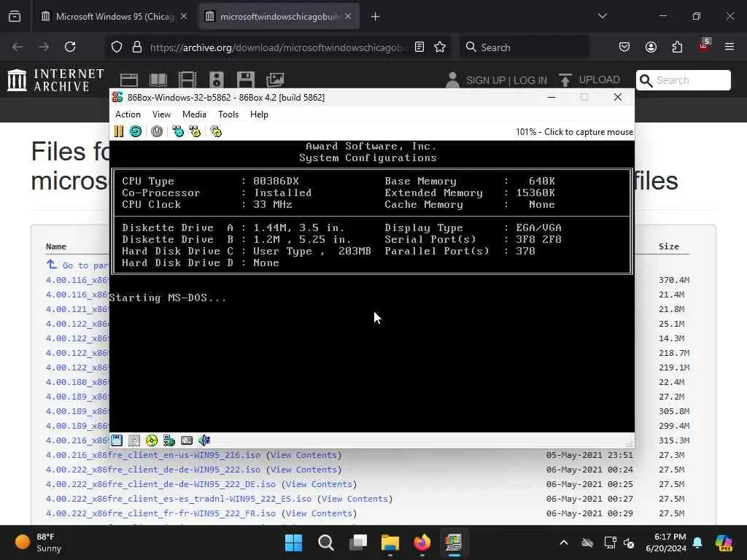
Task: Close the microsoftwindowschicagobuilds tab
Action: (348, 17)
